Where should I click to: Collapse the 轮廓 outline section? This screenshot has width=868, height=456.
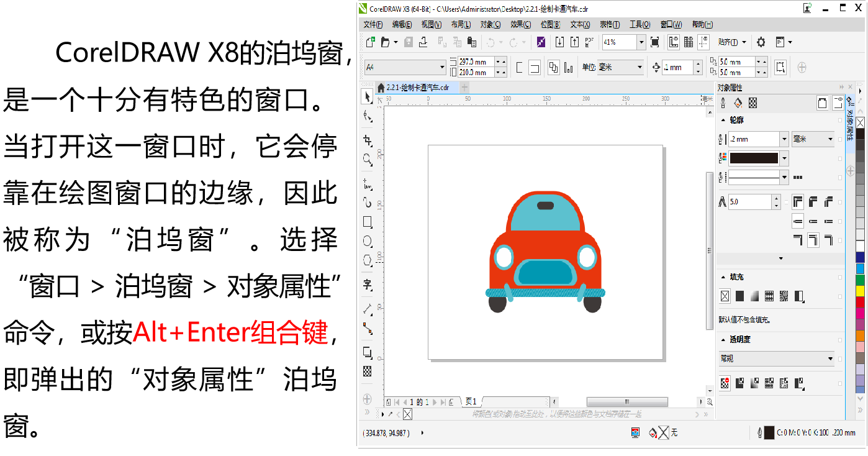(x=723, y=120)
